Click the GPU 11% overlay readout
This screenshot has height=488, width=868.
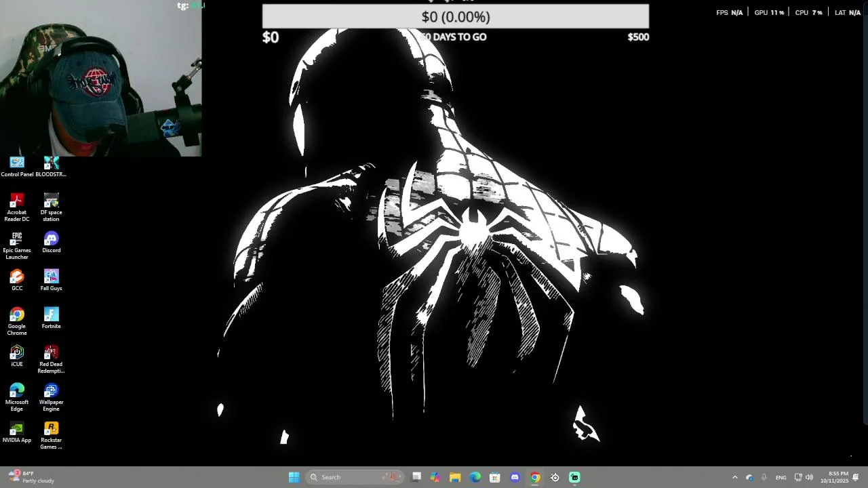pyautogui.click(x=769, y=12)
